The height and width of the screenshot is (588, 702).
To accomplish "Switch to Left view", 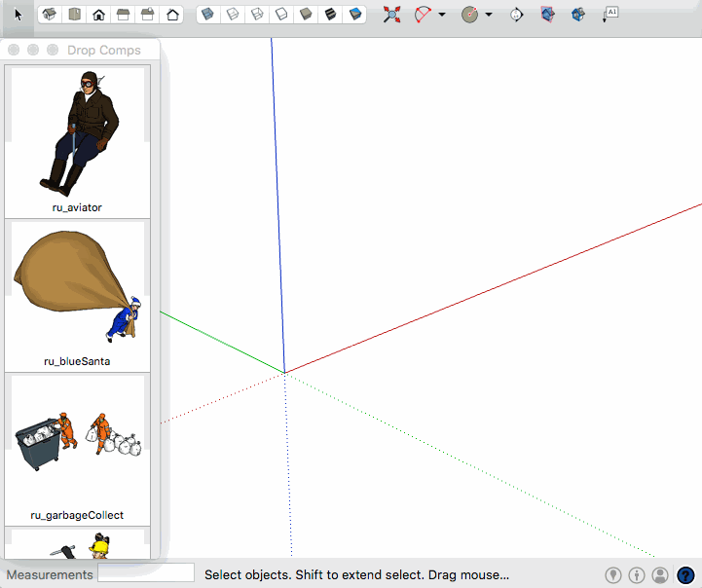I will point(172,15).
